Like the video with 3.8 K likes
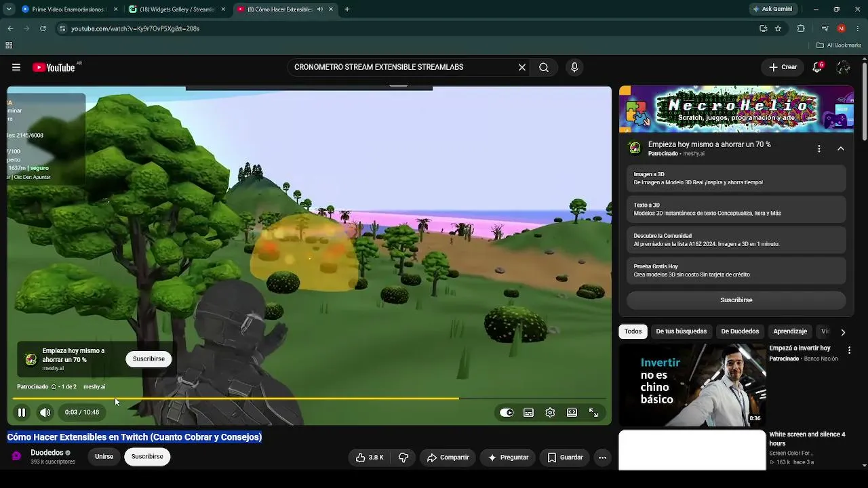This screenshot has width=868, height=488. pyautogui.click(x=370, y=457)
